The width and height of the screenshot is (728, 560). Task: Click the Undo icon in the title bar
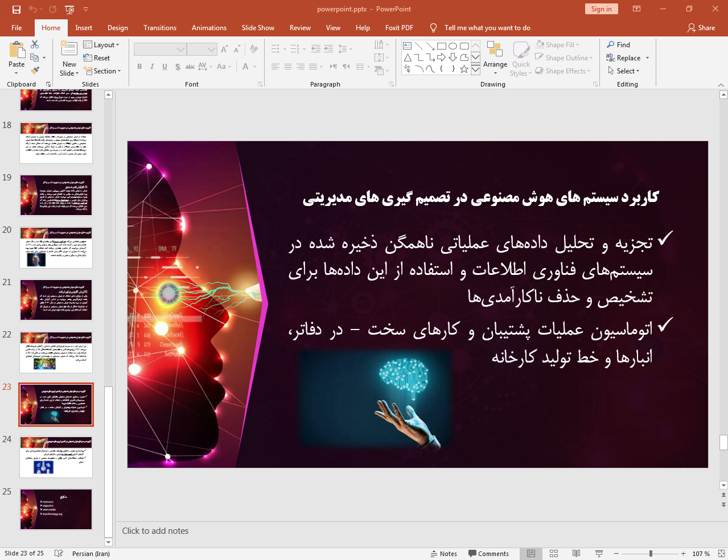click(33, 9)
